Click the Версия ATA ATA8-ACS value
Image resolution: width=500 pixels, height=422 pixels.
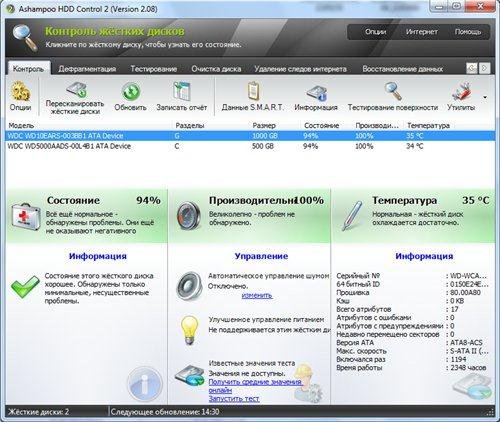(x=466, y=343)
